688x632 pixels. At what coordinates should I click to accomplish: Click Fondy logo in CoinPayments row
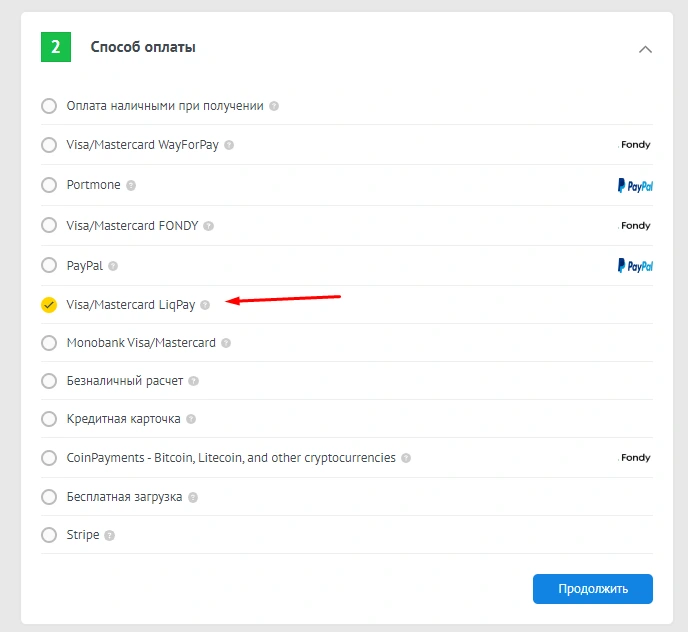(635, 458)
